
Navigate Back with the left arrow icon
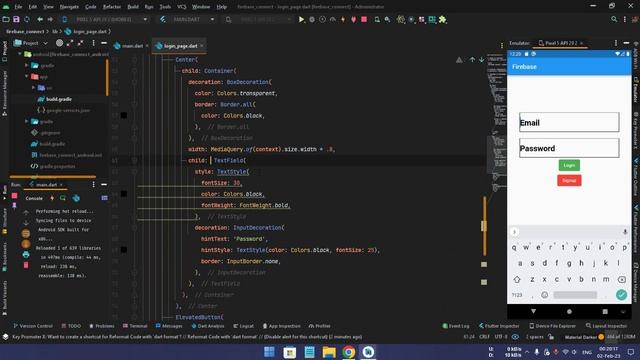point(40,19)
